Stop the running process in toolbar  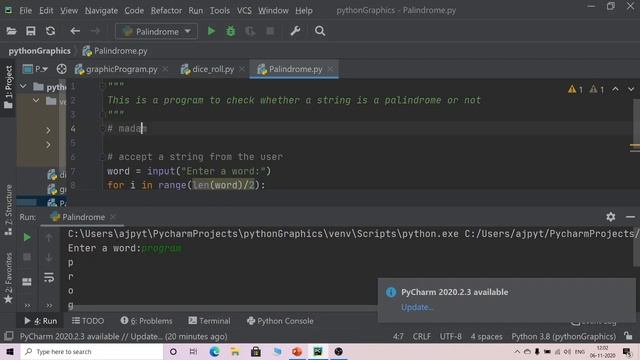[x=270, y=31]
